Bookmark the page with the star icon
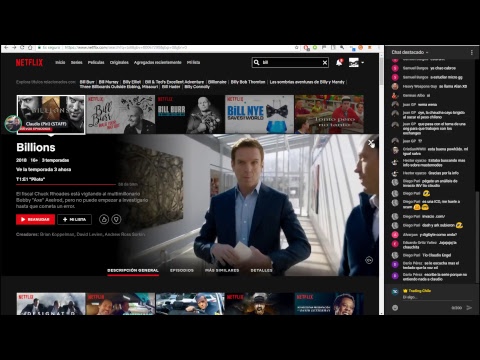Image resolution: width=480 pixels, height=360 pixels. coord(297,48)
